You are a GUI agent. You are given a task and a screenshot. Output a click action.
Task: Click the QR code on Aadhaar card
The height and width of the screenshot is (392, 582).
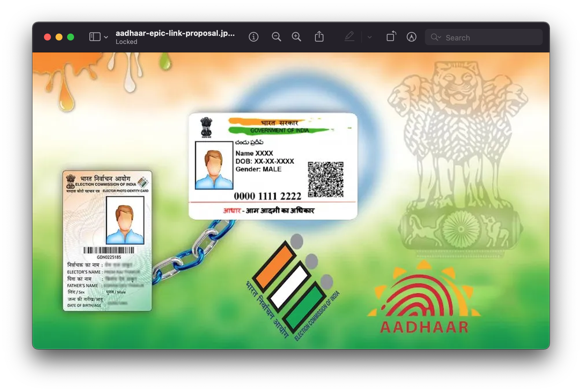click(x=325, y=180)
